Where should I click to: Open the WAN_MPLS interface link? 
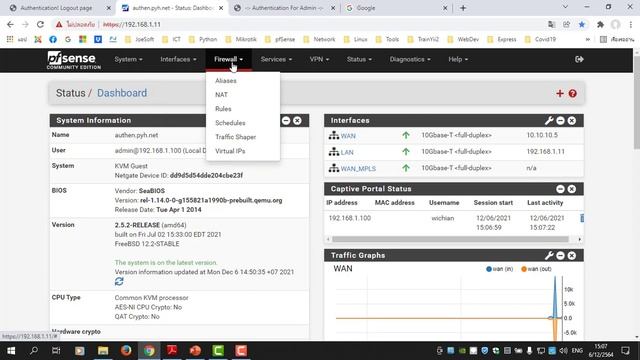pos(358,169)
